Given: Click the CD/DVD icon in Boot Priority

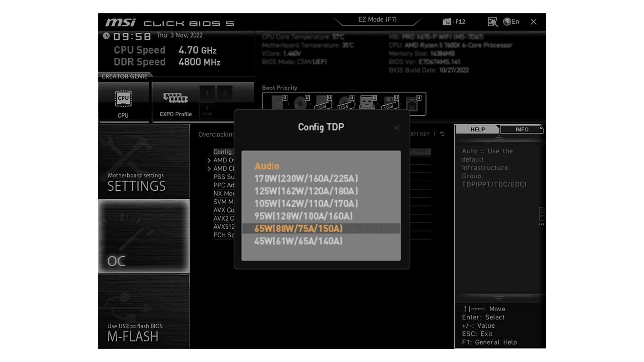Looking at the screenshot, I should point(301,102).
